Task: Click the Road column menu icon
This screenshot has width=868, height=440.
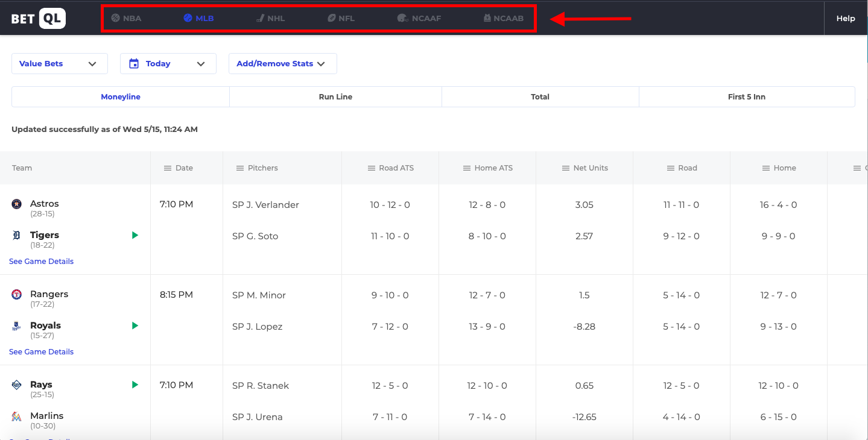Action: click(671, 168)
